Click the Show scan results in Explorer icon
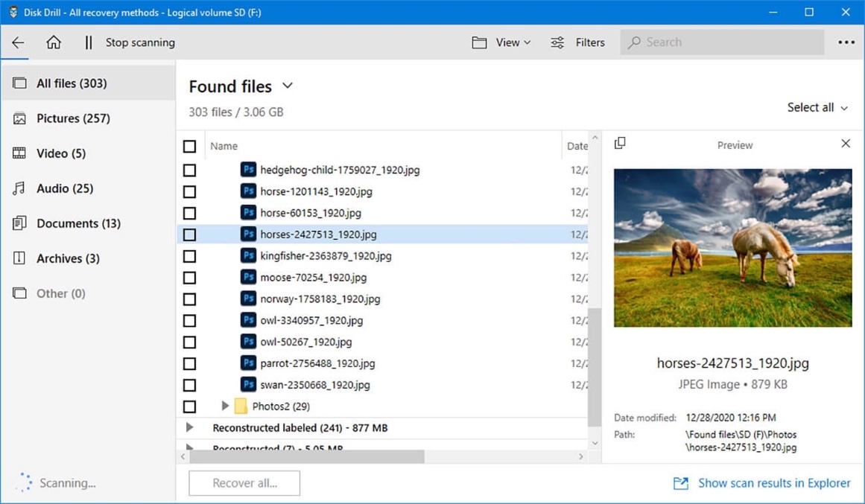Image resolution: width=865 pixels, height=504 pixels. [680, 483]
